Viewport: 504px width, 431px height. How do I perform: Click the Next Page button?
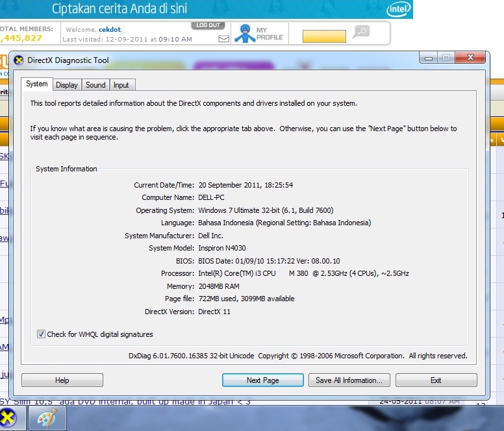[262, 380]
